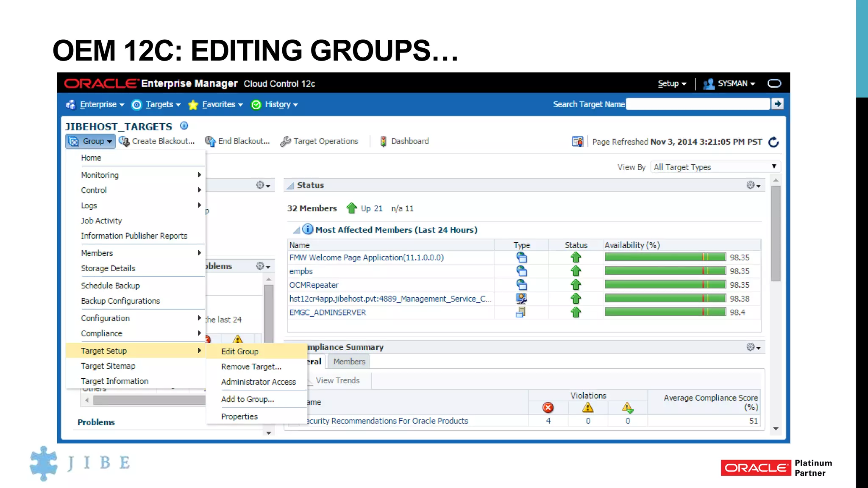Viewport: 868px width, 488px height.
Task: Click the Target Operations wrench icon
Action: point(286,141)
